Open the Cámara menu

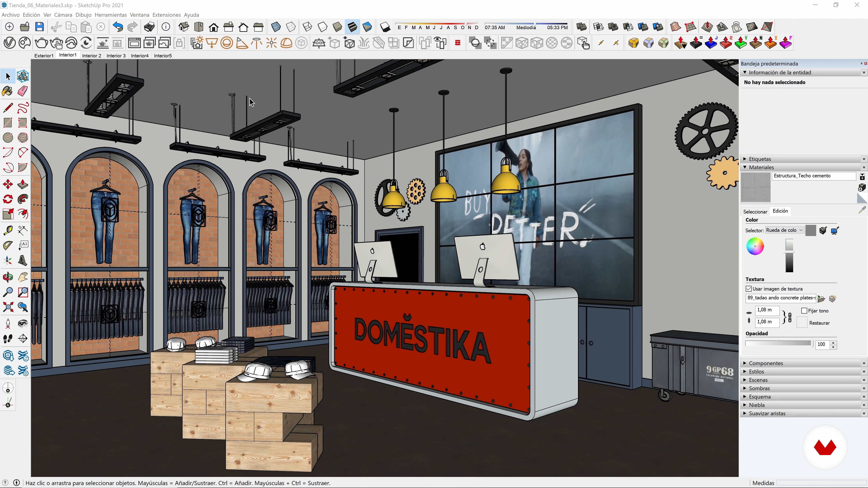(x=63, y=15)
